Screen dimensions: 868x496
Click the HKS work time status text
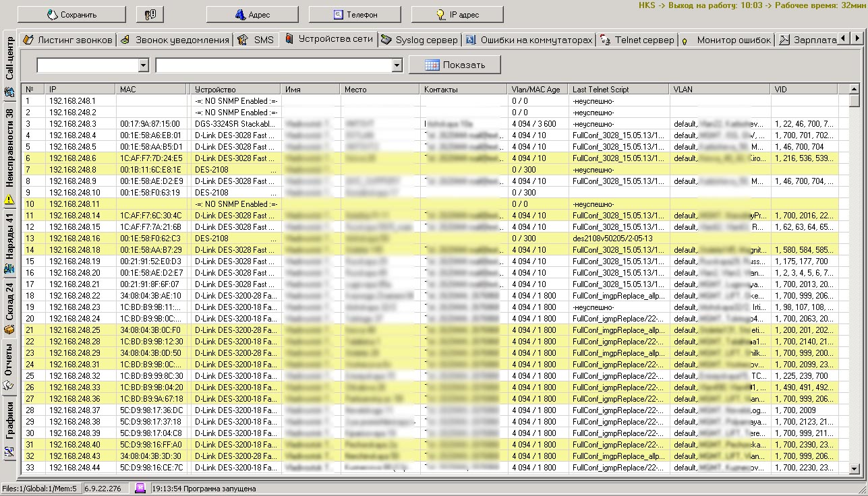752,5
